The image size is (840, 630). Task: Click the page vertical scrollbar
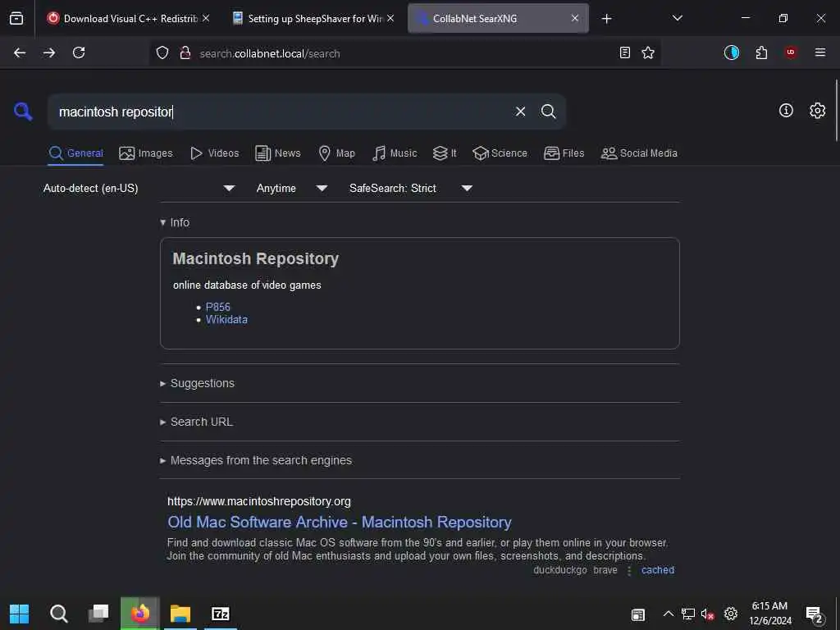click(836, 110)
